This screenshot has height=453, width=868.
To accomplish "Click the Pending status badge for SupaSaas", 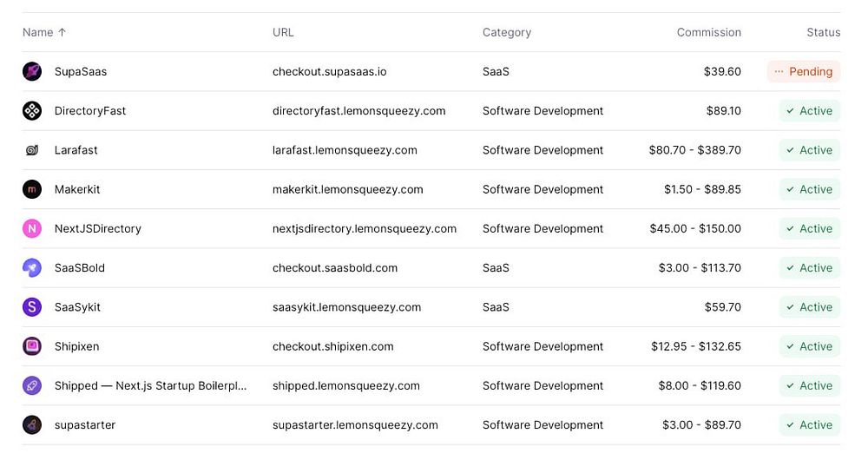I will pyautogui.click(x=803, y=71).
